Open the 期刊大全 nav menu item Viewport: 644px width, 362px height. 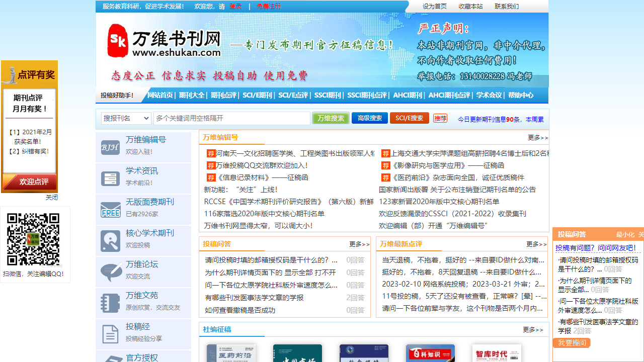click(192, 95)
